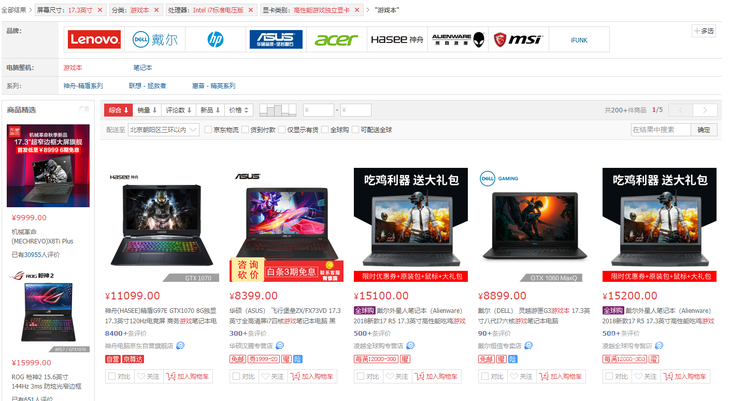The width and height of the screenshot is (730, 401).
Task: Focus the maximum price input field
Action: point(356,110)
